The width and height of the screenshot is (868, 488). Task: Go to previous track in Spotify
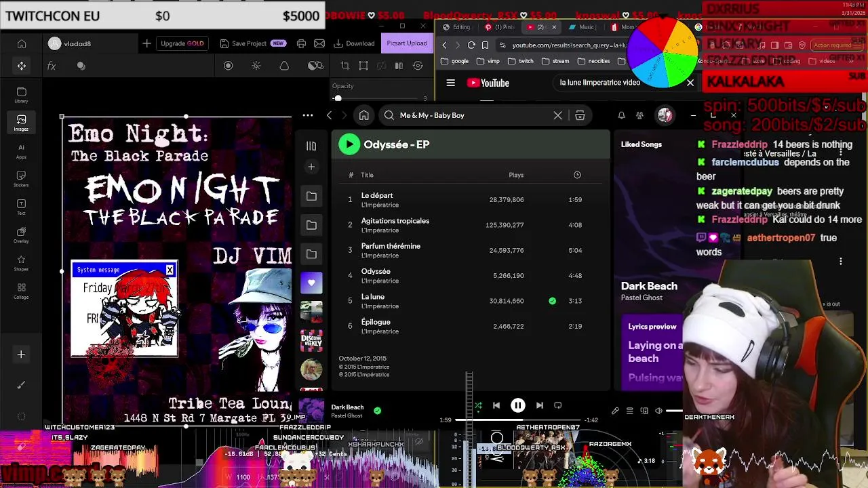(496, 405)
